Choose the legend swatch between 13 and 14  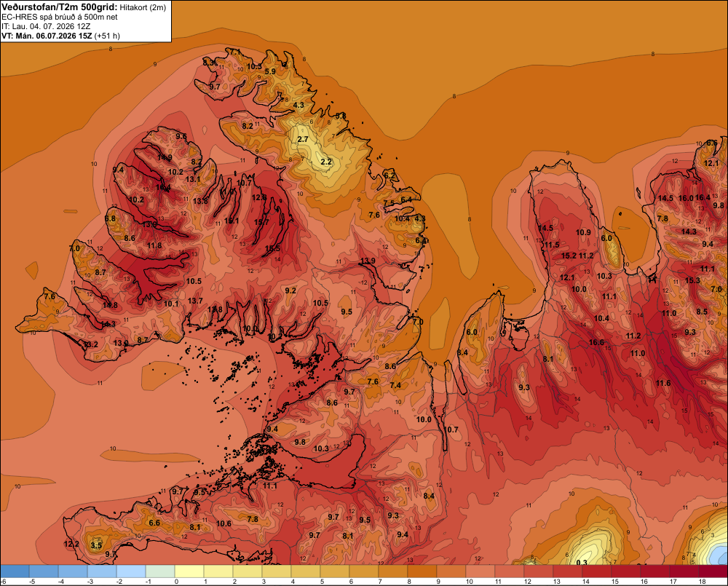click(567, 571)
